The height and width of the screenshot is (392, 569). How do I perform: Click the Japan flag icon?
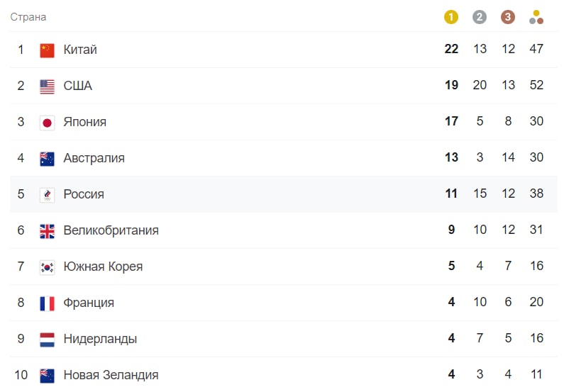pyautogui.click(x=47, y=123)
